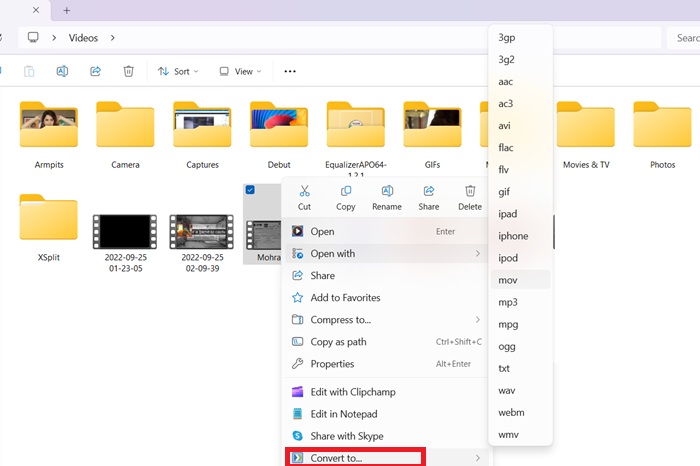The image size is (700, 466).
Task: Expand the chevron after Videos in path
Action: (x=112, y=37)
